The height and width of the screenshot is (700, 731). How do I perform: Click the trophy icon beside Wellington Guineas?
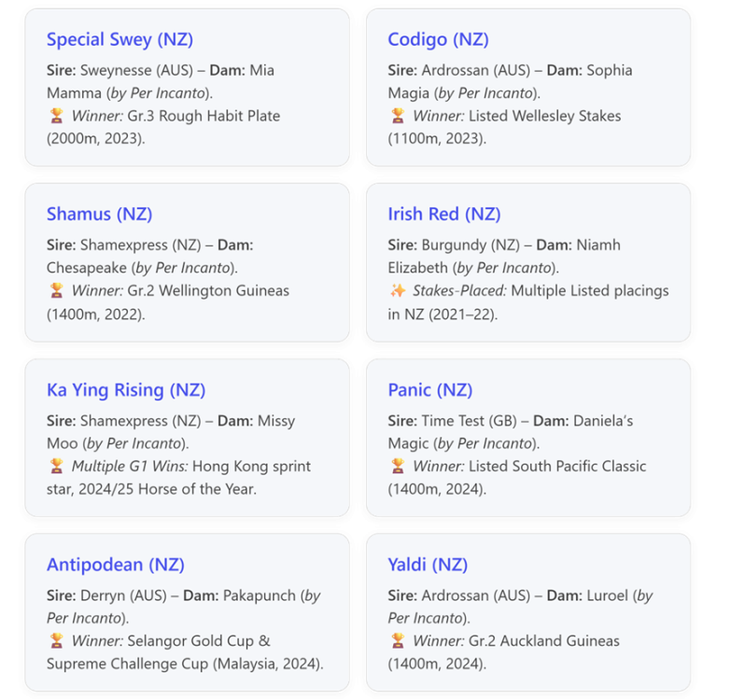point(56,290)
